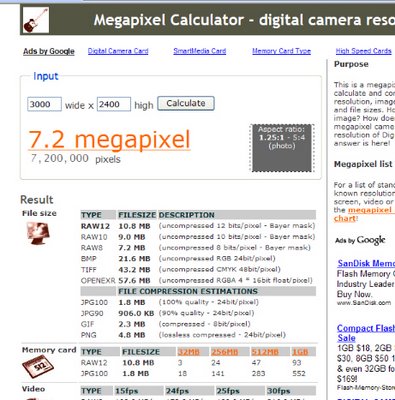Click the Input fieldset legend
Viewport: 395px width, 400px height.
tap(46, 76)
